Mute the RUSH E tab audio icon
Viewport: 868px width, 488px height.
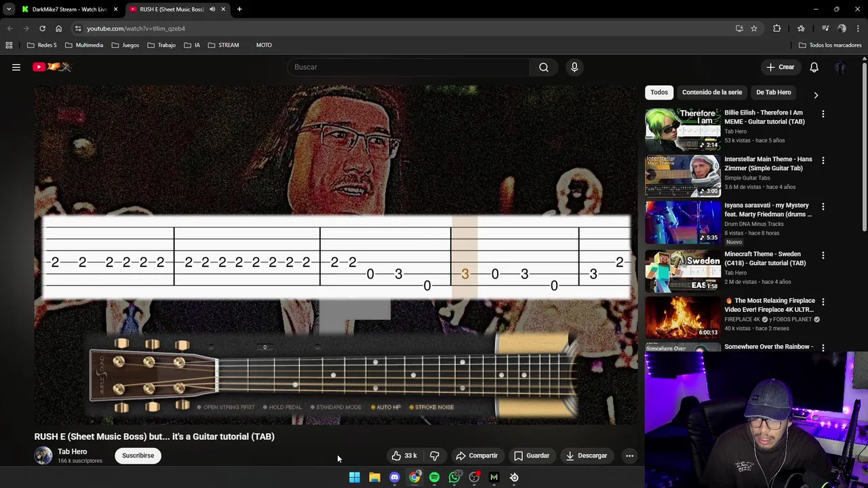coord(212,9)
